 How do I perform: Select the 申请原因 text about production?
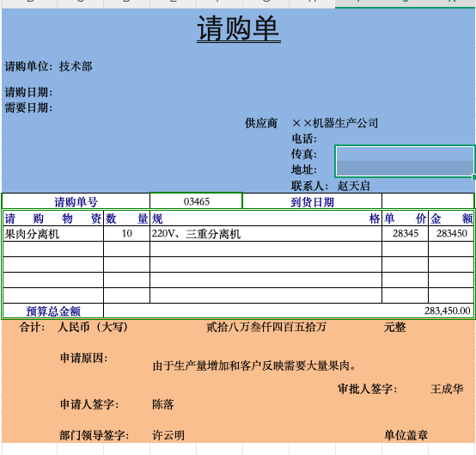[254, 366]
